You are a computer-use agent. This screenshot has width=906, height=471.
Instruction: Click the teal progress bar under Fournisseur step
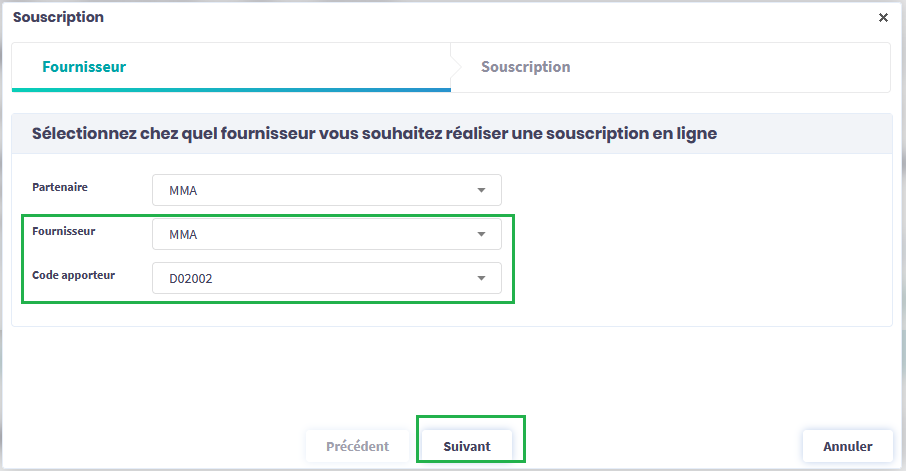coord(230,90)
